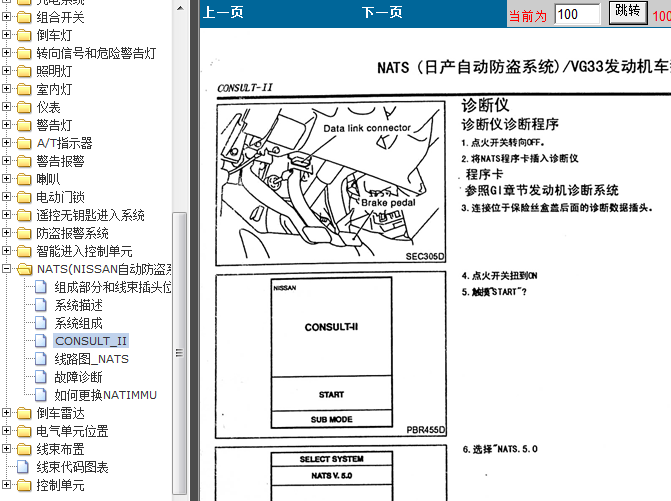Click the 电动门锁 folder icon
This screenshot has height=501, width=671.
(x=24, y=197)
